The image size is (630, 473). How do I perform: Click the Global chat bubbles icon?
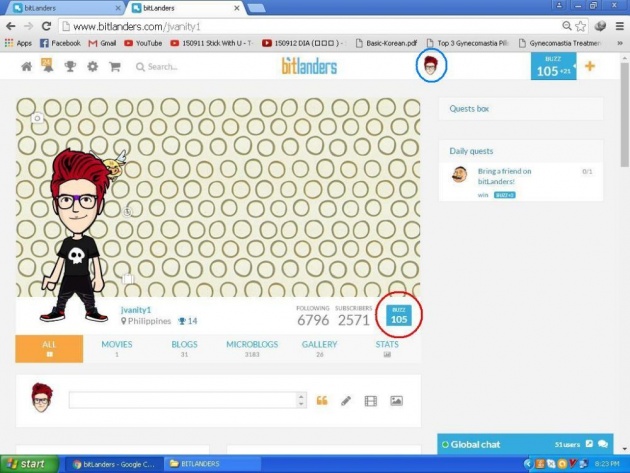pos(603,444)
